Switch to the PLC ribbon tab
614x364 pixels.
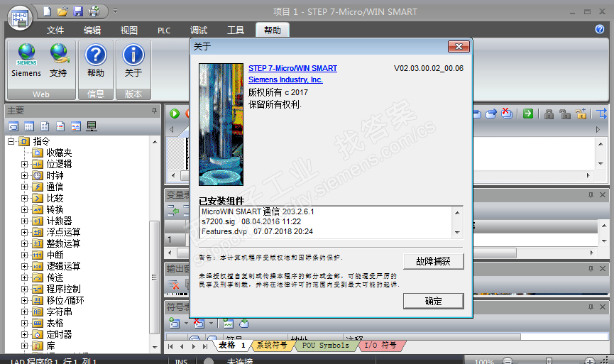point(164,30)
